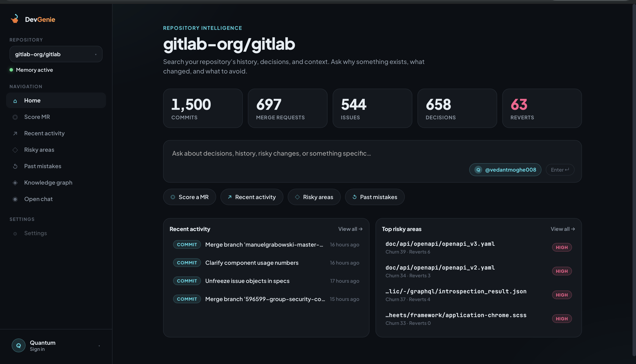Viewport: 636px width, 364px height.
Task: Click the Score a MR quick button
Action: [190, 197]
